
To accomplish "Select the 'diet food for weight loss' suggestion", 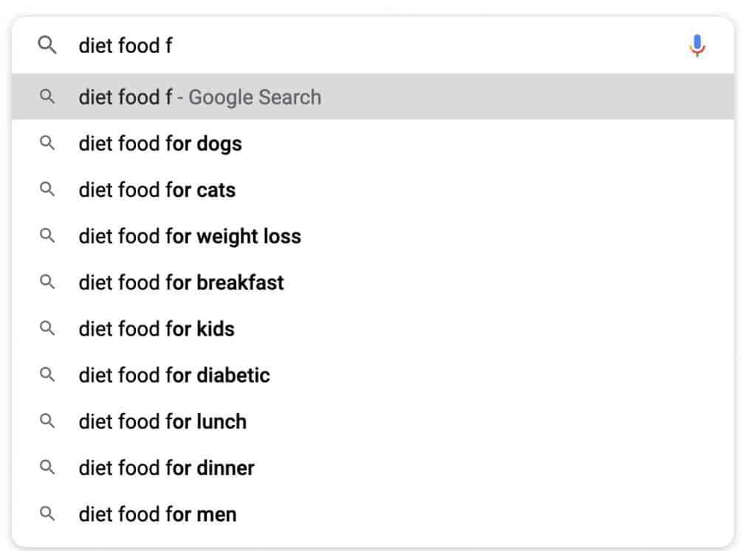I will pos(189,236).
